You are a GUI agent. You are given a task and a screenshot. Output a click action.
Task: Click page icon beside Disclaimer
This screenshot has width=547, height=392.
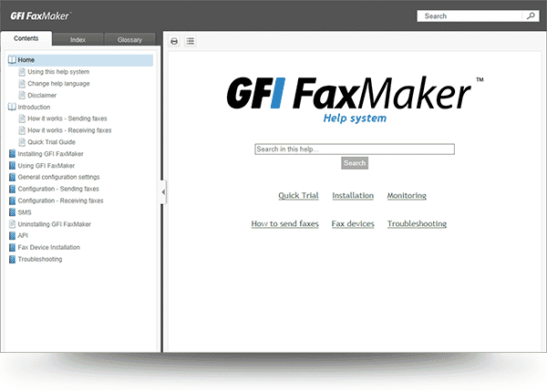pyautogui.click(x=22, y=95)
